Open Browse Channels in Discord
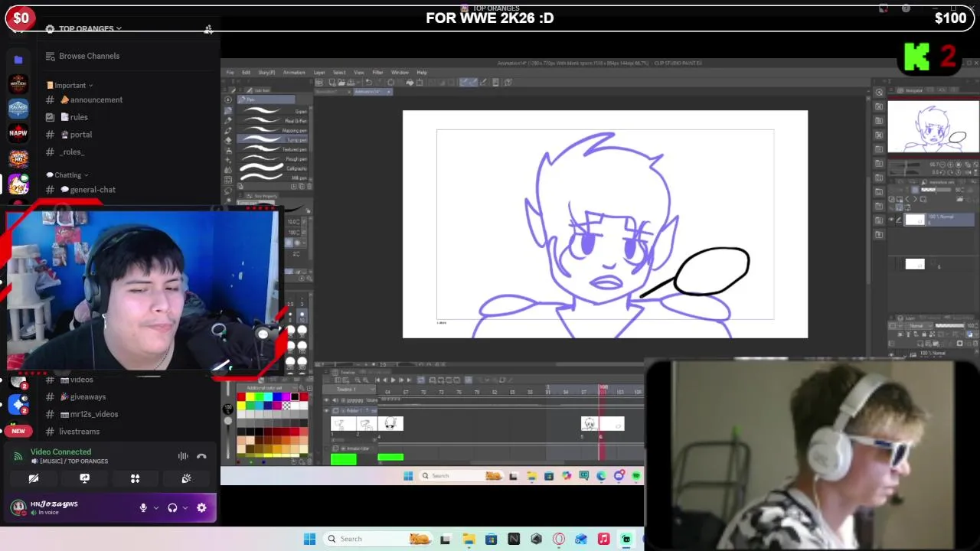Image resolution: width=980 pixels, height=551 pixels. [89, 56]
